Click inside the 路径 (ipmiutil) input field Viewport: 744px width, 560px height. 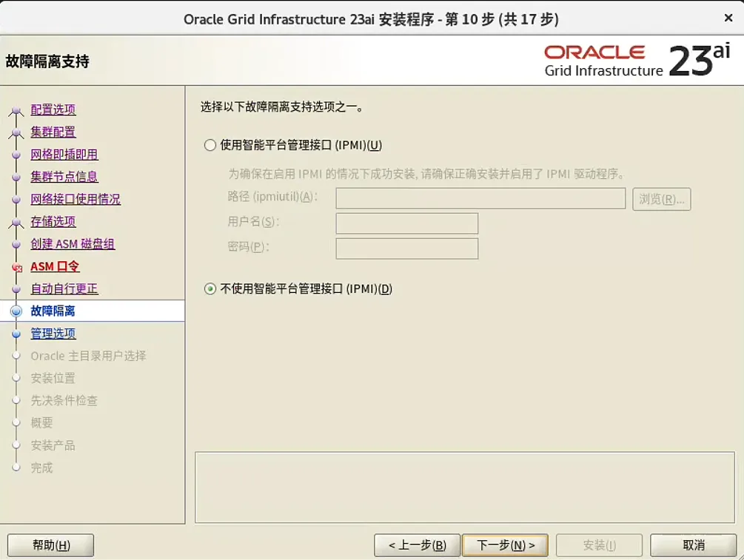point(480,199)
